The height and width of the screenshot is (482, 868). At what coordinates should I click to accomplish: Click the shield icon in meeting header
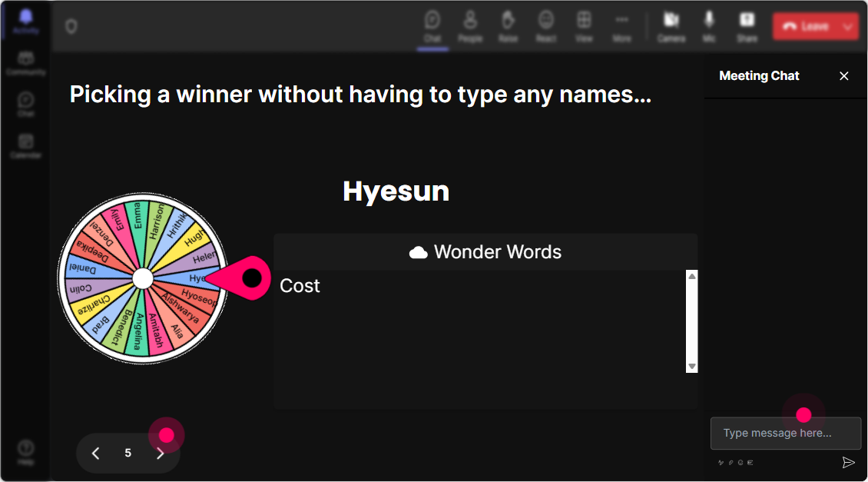click(x=71, y=26)
